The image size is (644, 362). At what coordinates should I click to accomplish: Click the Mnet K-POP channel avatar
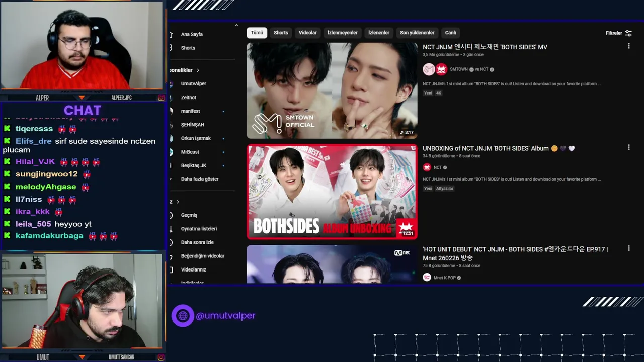point(427,277)
